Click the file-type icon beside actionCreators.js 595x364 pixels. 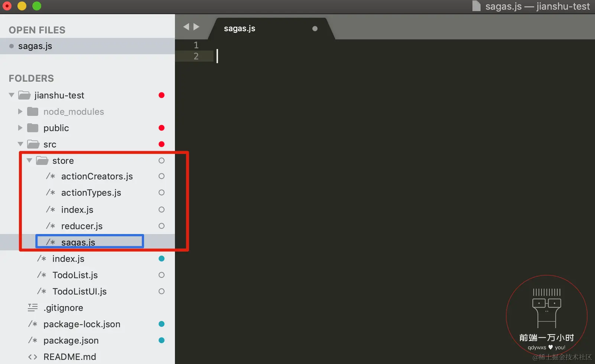[x=51, y=176]
